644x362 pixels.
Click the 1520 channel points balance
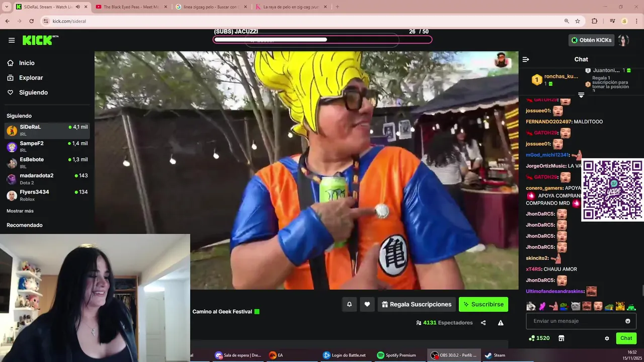click(x=539, y=338)
